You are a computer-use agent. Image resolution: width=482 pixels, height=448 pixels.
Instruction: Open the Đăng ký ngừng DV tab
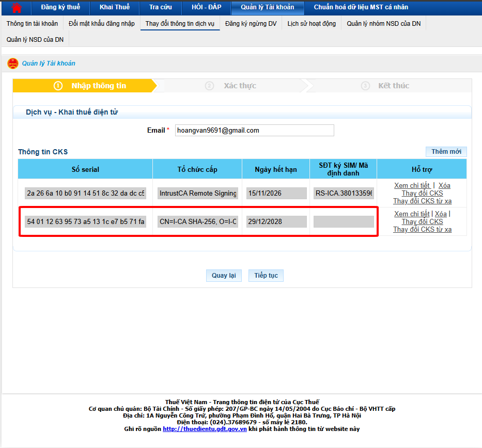(x=251, y=24)
